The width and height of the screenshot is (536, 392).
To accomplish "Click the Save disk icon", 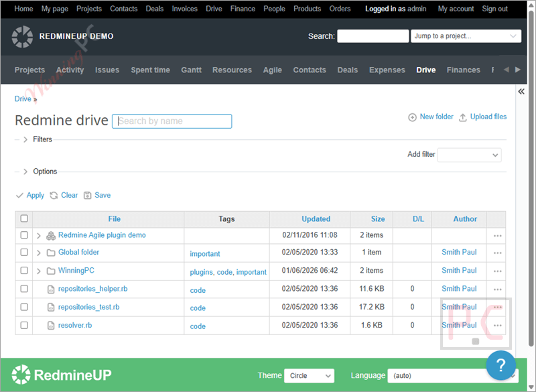I will [x=88, y=196].
